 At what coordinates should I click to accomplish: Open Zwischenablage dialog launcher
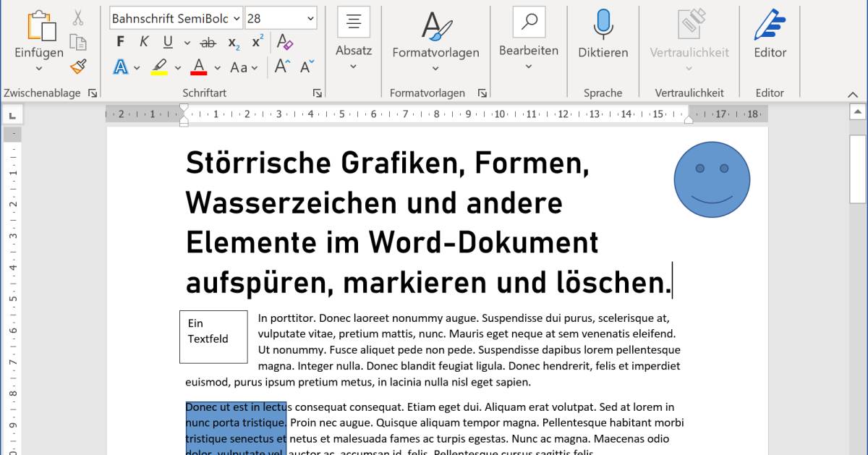(x=92, y=93)
